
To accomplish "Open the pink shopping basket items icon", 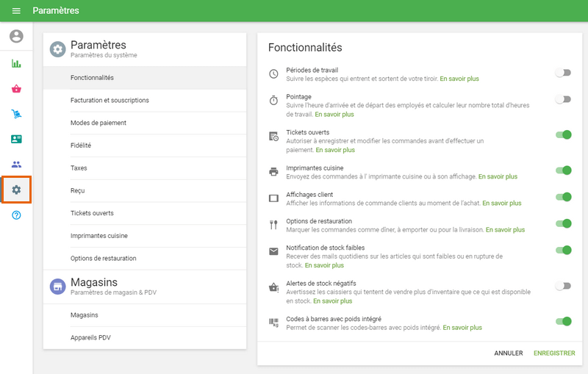I will tap(16, 89).
